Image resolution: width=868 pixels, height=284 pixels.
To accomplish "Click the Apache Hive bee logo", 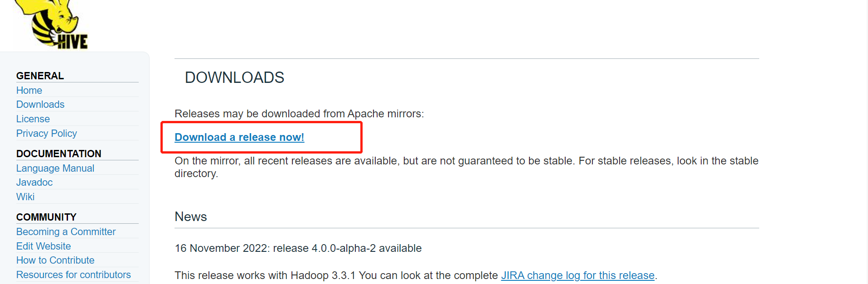I will tap(51, 24).
